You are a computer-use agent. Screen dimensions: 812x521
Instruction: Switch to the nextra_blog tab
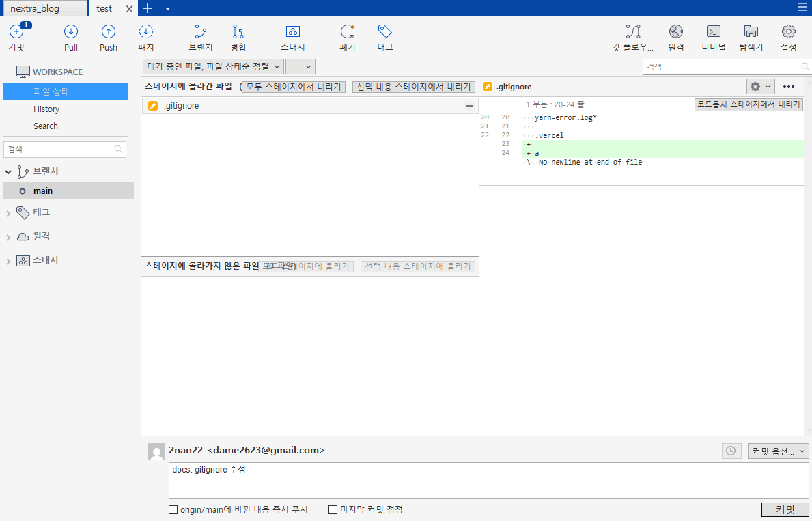(44, 9)
